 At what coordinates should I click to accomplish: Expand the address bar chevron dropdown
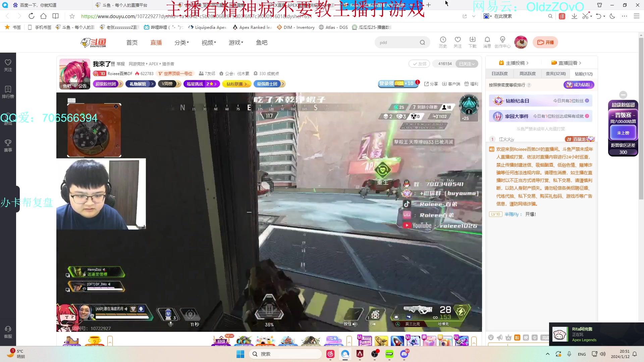(474, 16)
